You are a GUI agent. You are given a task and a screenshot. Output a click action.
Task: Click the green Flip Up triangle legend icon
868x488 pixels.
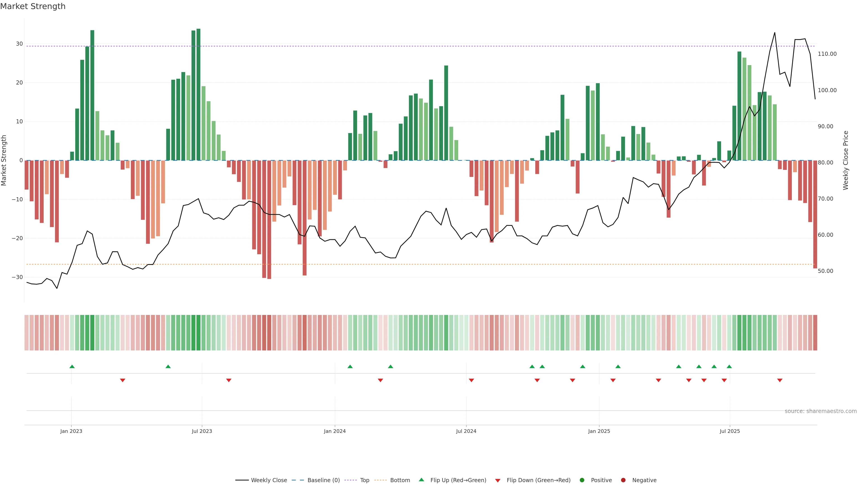click(x=421, y=480)
